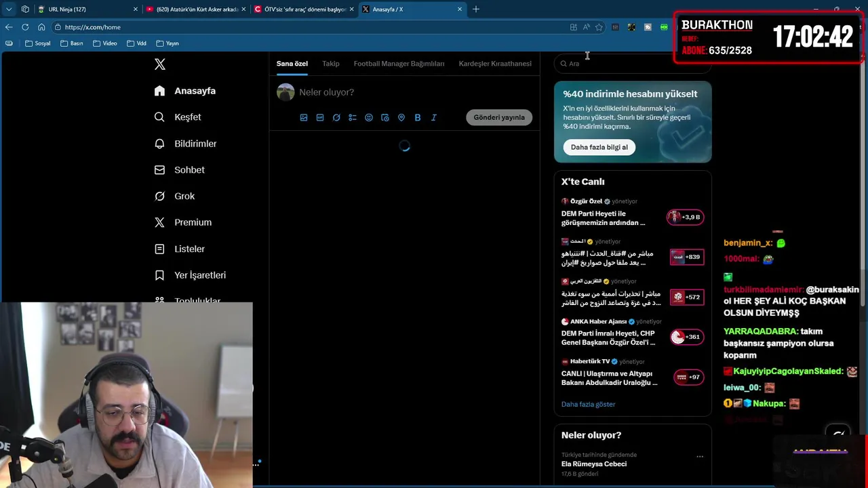
Task: Click Daha fazla bilgi al button
Action: (x=599, y=147)
